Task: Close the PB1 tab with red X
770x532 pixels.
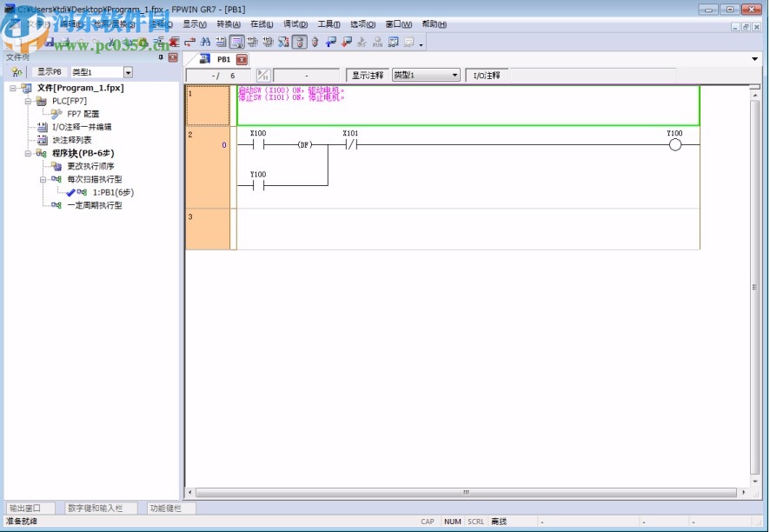Action: [x=242, y=60]
